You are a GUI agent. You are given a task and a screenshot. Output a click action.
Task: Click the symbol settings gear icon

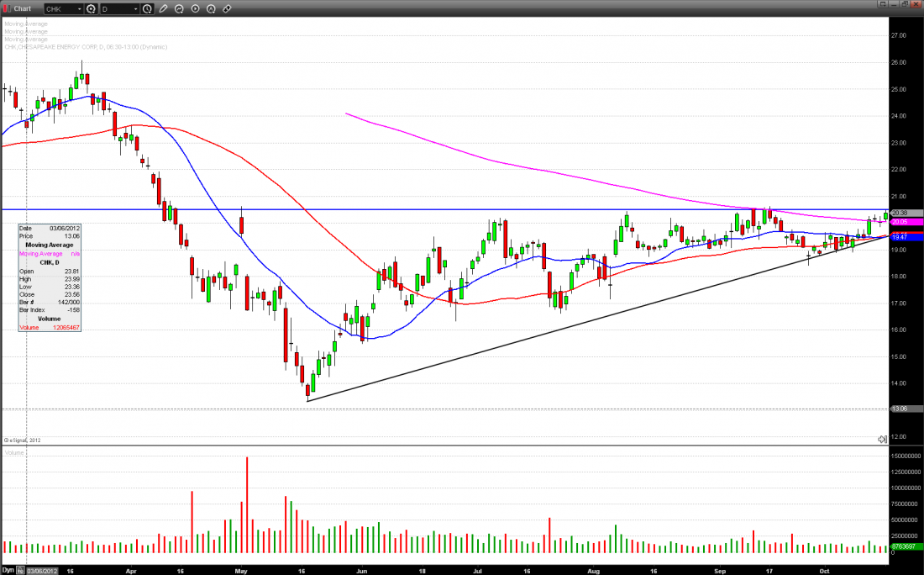[91, 8]
